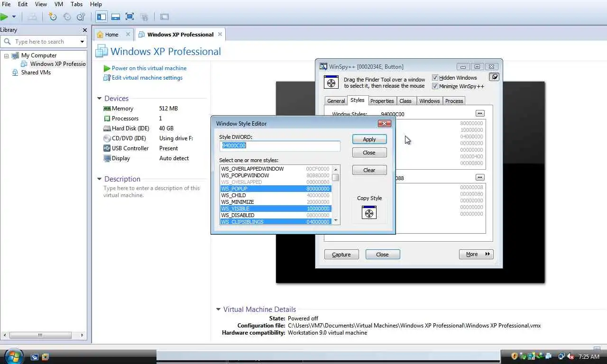Select WS_DISABLED in styles list
607x364 pixels.
[276, 215]
